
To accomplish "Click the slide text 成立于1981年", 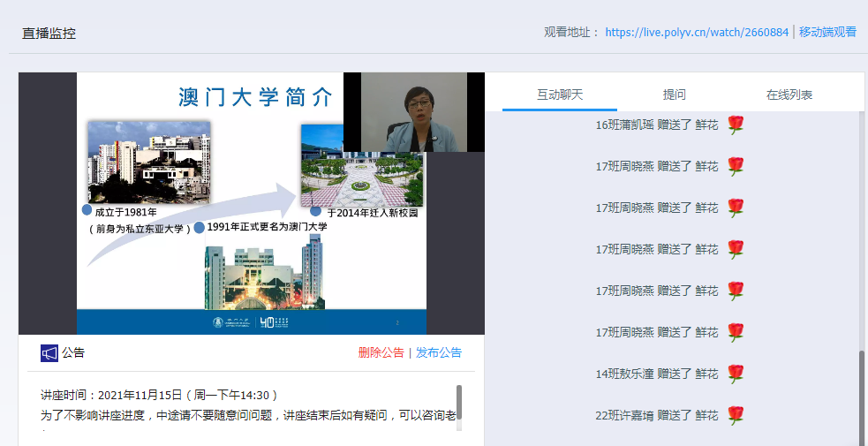I will 125,212.
